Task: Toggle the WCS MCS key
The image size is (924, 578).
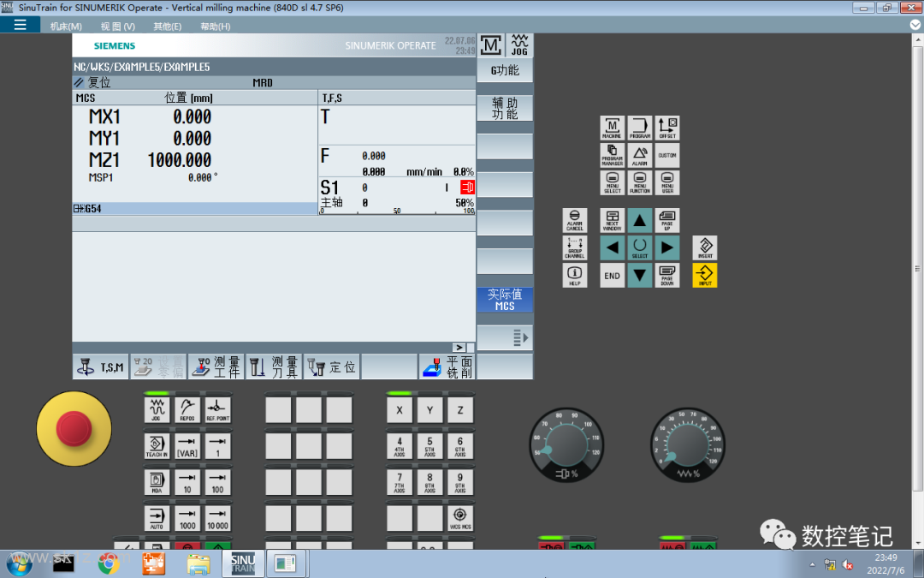Action: coord(460,518)
